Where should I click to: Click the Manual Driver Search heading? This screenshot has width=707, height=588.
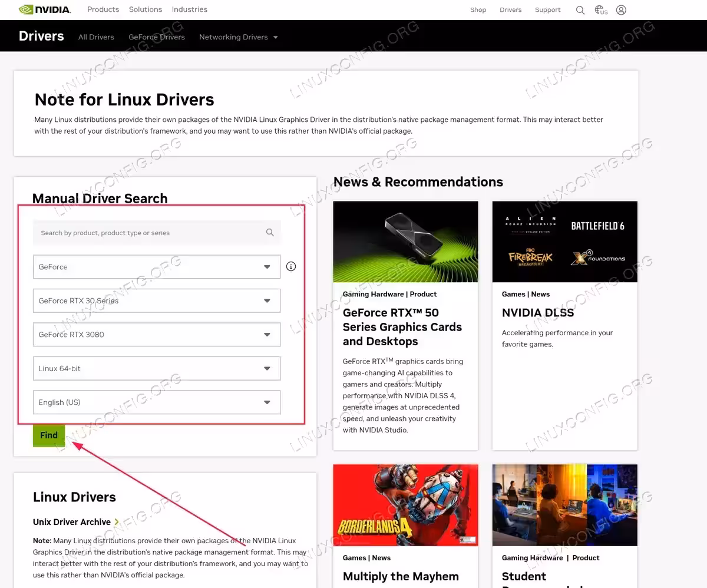point(100,199)
